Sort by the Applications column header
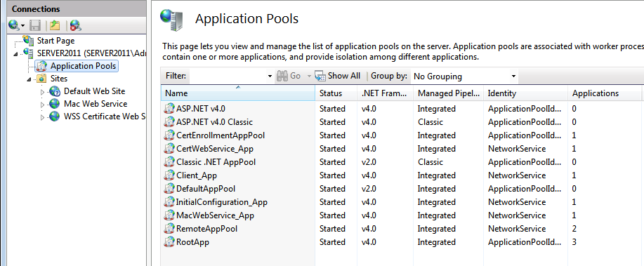Viewport: 644px width, 266px height. [x=605, y=93]
